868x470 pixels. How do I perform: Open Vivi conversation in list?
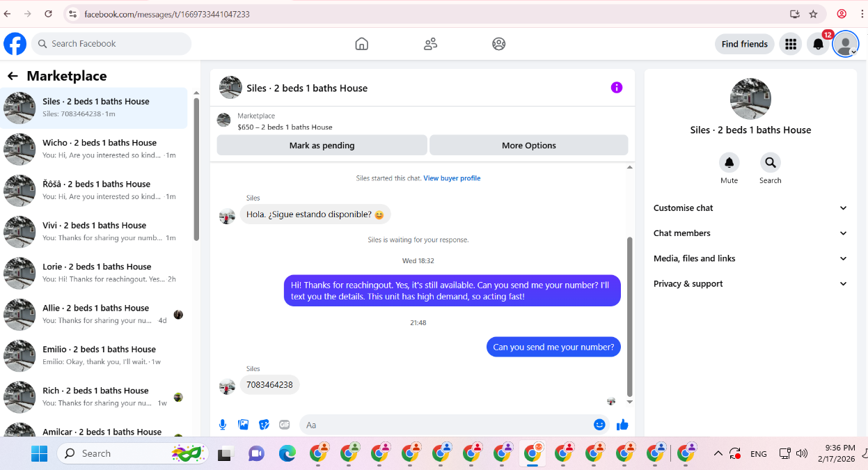[94, 232]
